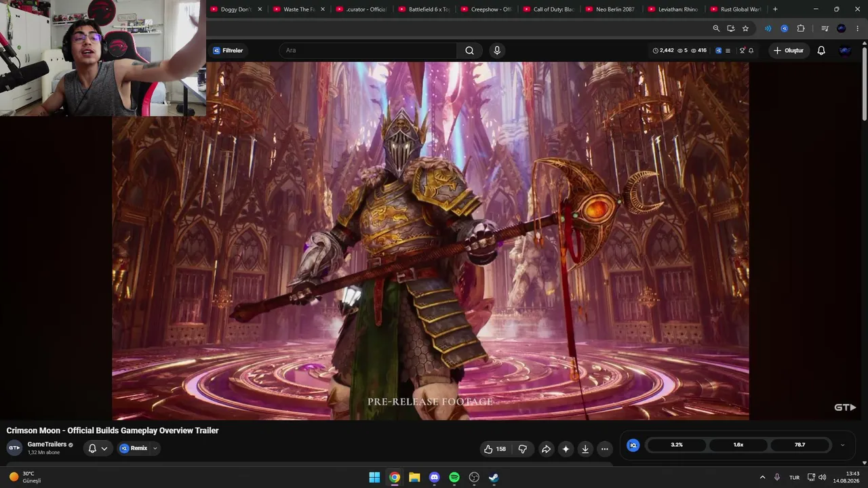Click the taskbar microphone tray icon
The height and width of the screenshot is (488, 868).
coord(777,477)
